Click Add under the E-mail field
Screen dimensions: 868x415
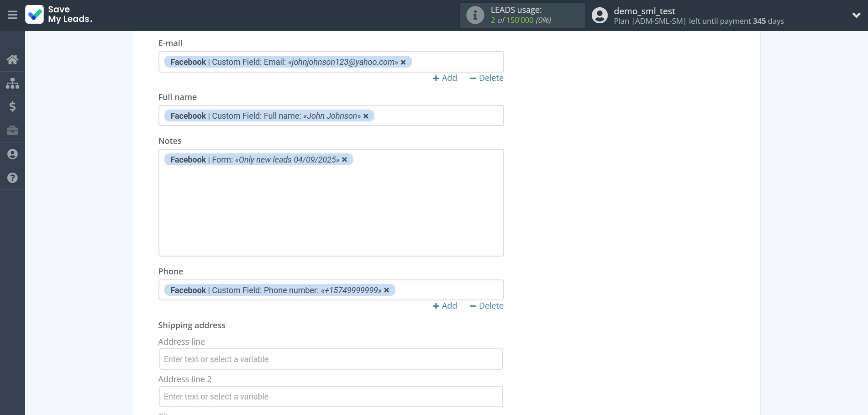coord(444,78)
